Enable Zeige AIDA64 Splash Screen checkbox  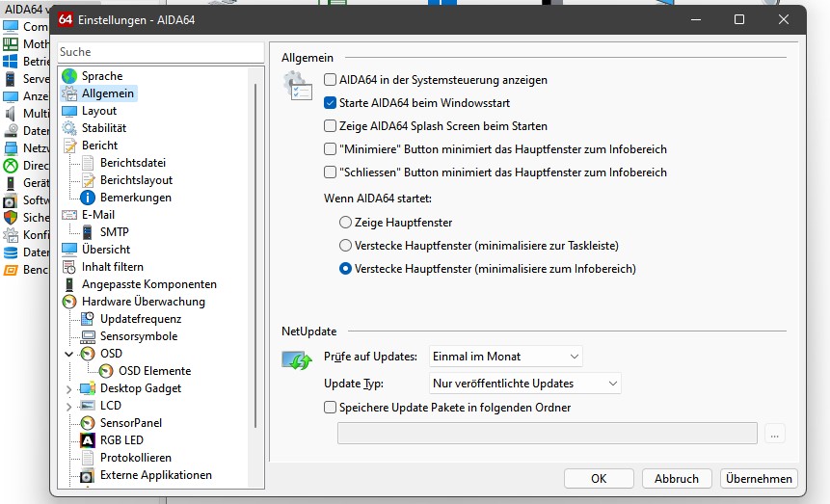coord(330,126)
